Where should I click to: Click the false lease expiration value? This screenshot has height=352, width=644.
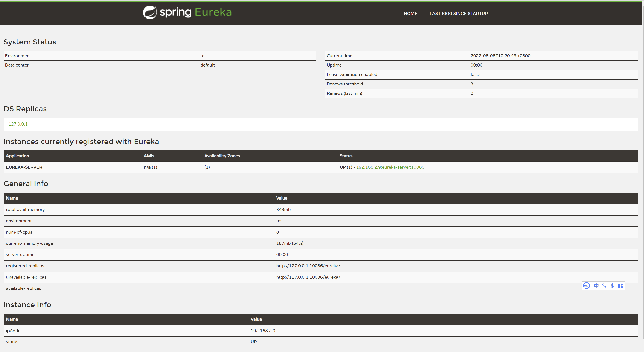pyautogui.click(x=475, y=75)
